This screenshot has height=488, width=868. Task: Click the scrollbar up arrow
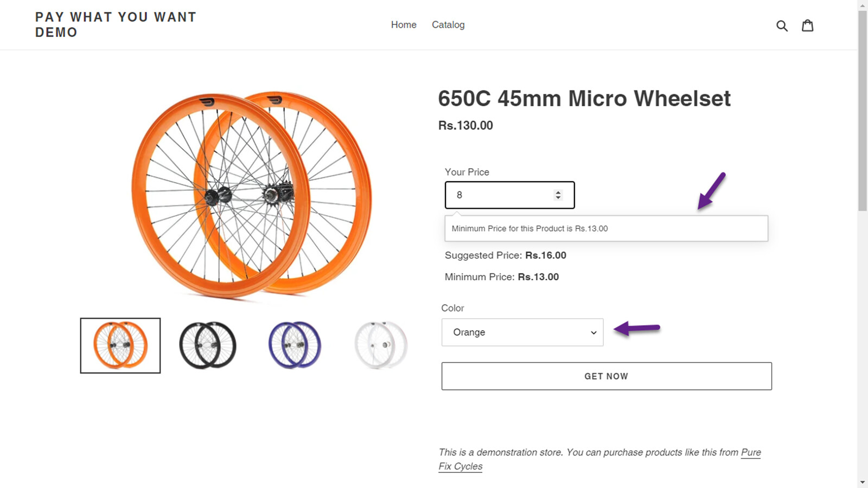(x=863, y=5)
